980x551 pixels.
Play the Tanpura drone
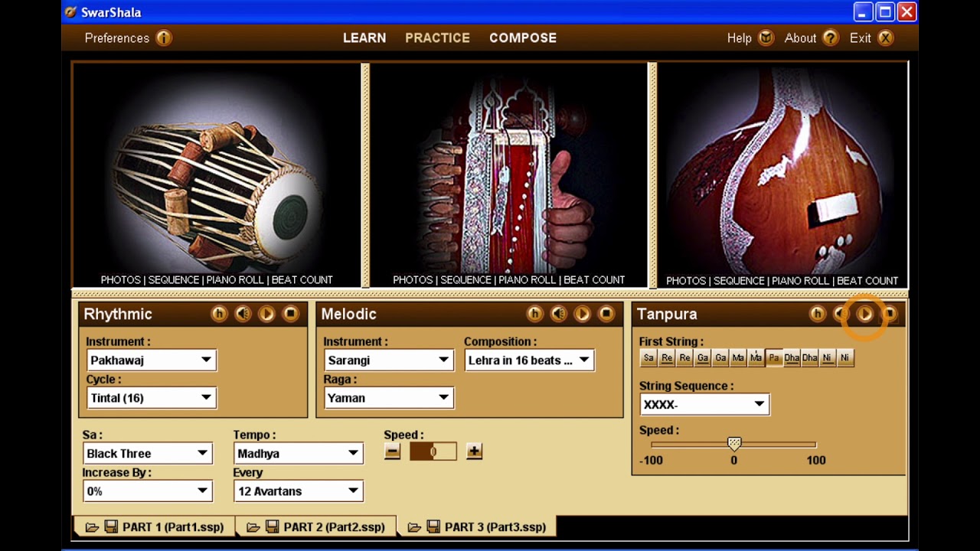click(864, 314)
